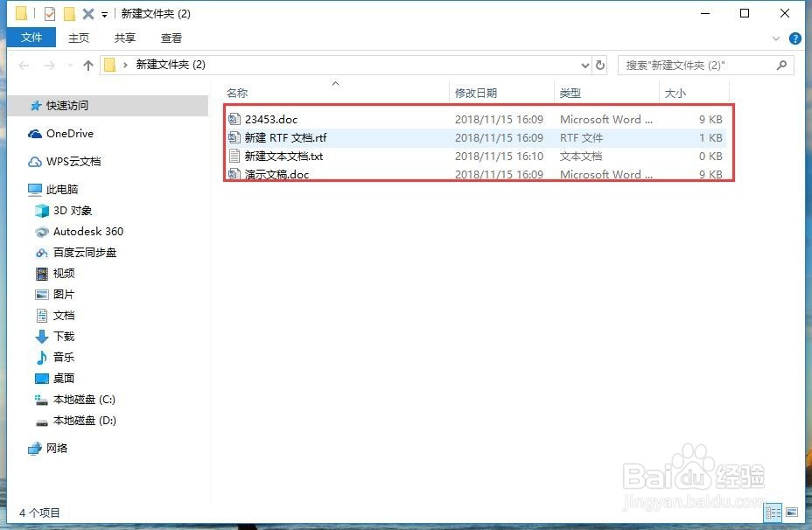Open the 音乐 folder in the sidebar

(x=64, y=357)
